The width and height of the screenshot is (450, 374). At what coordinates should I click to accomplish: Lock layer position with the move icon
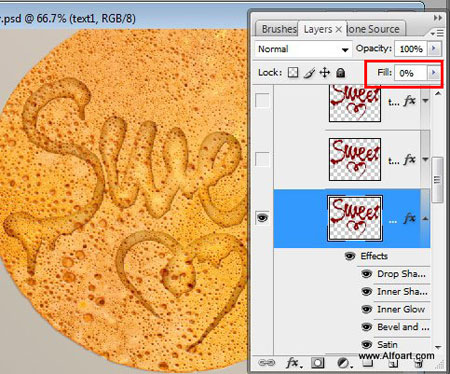(x=325, y=73)
